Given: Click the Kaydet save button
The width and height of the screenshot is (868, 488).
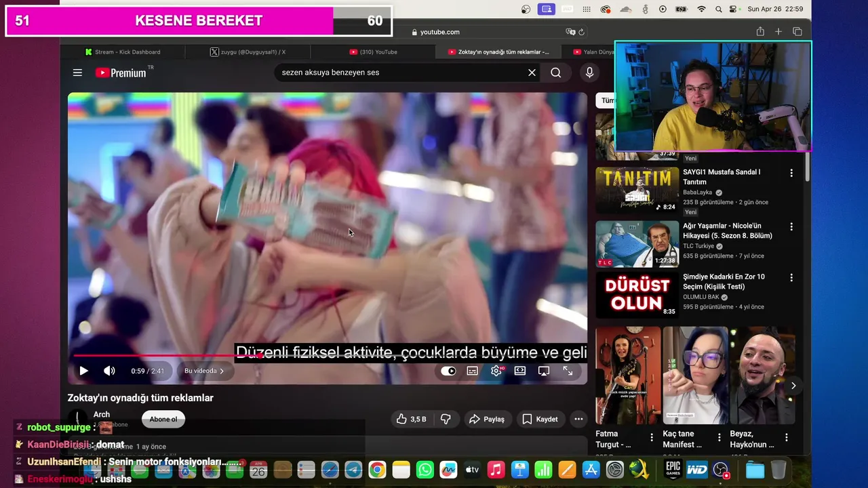Looking at the screenshot, I should coord(540,419).
